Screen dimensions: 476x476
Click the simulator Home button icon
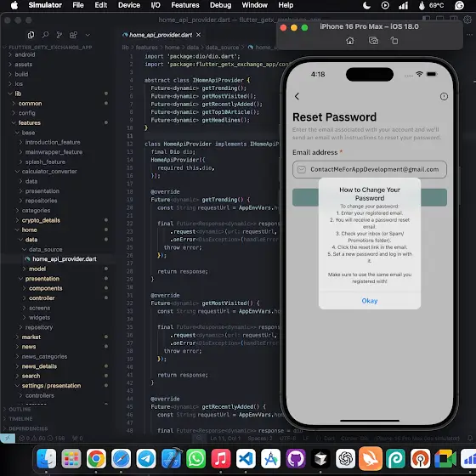tap(350, 41)
